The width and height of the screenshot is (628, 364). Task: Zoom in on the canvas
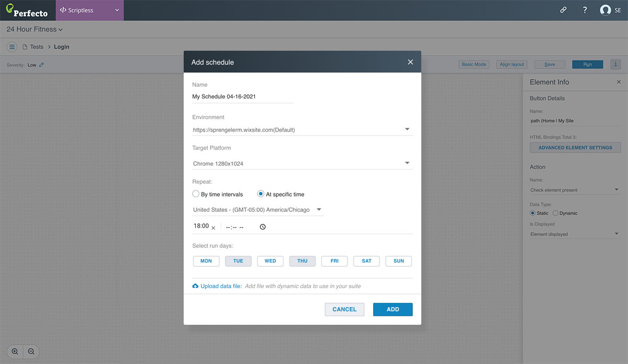pos(15,351)
